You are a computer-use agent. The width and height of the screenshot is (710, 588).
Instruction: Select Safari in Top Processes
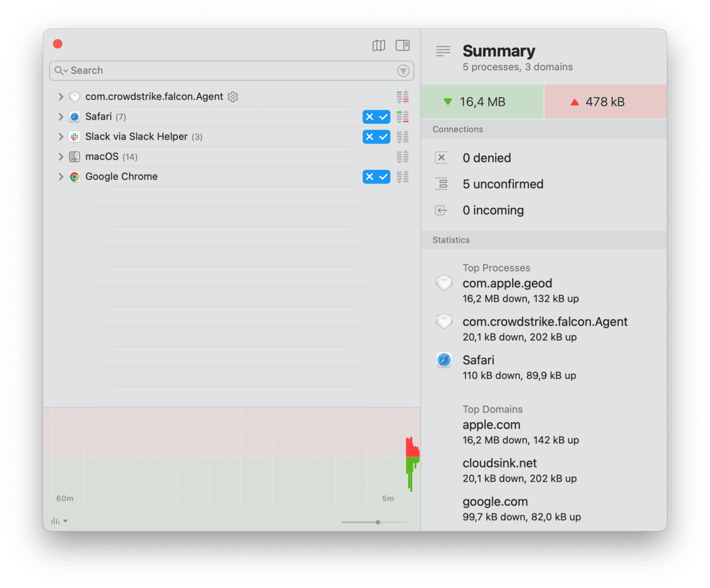tap(478, 360)
